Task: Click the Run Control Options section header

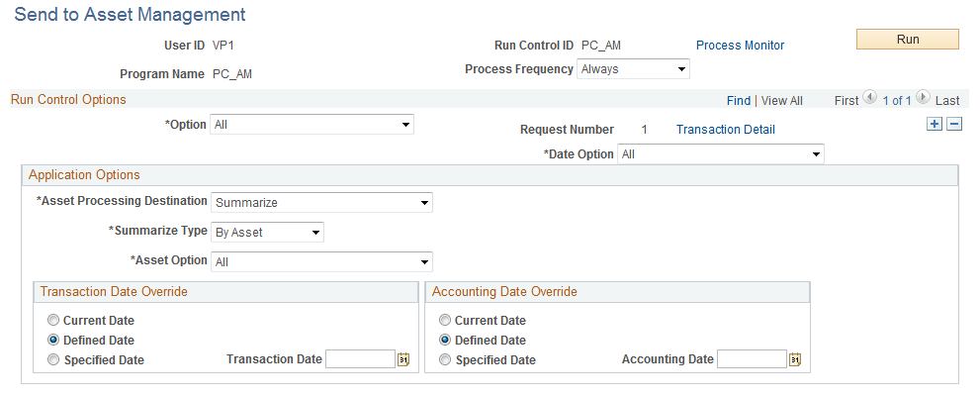Action: [x=69, y=100]
